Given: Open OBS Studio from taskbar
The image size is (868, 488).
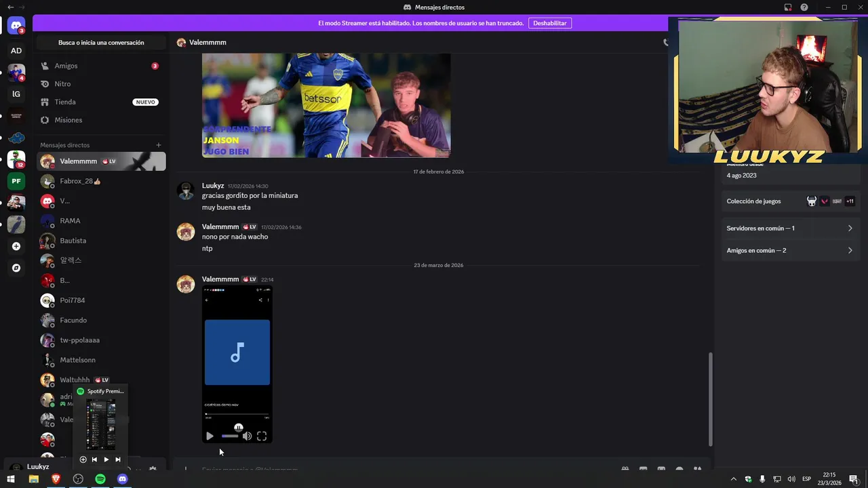Looking at the screenshot, I should click(x=78, y=479).
